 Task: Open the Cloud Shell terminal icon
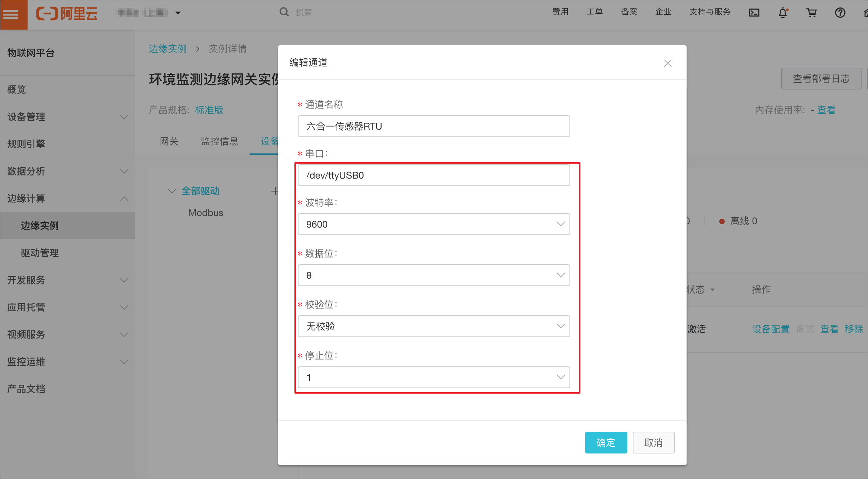tap(754, 13)
